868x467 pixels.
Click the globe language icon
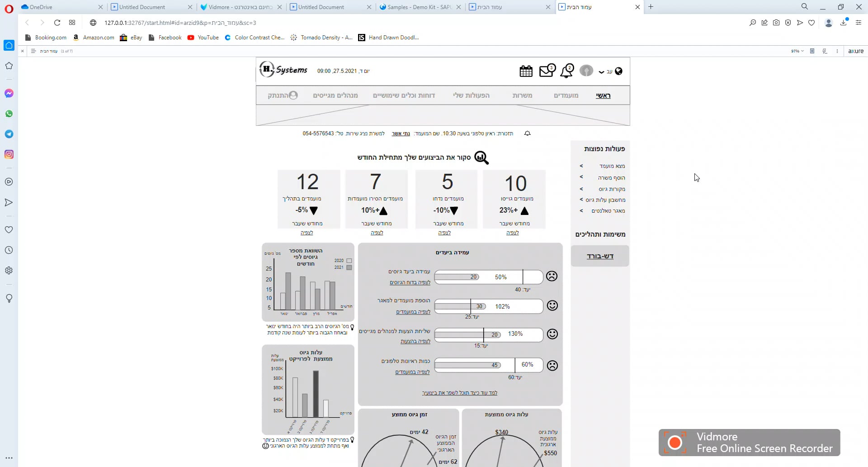(619, 71)
